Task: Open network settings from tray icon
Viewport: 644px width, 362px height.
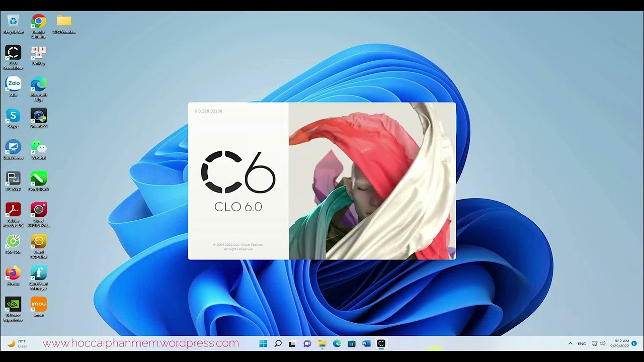Action: [x=594, y=343]
